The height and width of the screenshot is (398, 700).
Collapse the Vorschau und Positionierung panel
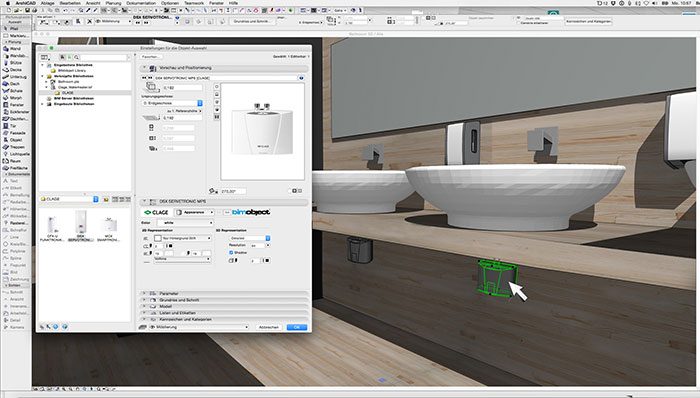pos(144,68)
